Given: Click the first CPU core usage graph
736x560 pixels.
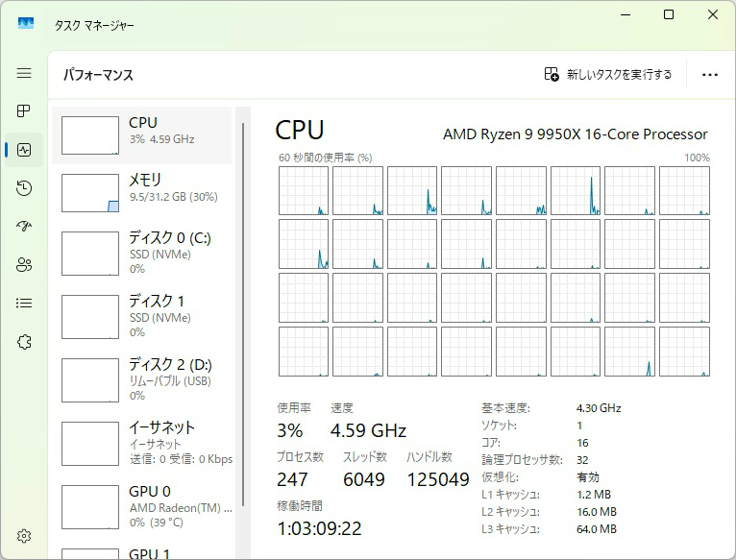Looking at the screenshot, I should tap(304, 190).
